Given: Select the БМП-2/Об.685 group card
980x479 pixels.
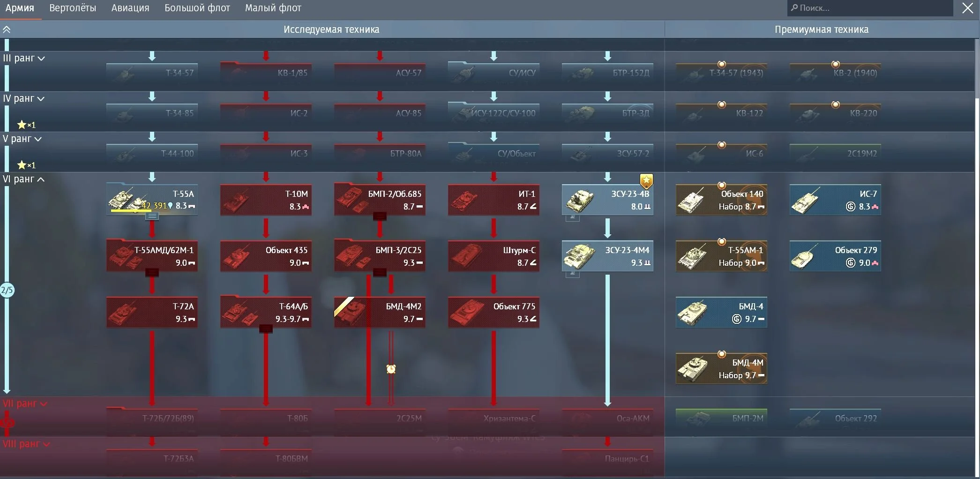Looking at the screenshot, I should (x=380, y=199).
